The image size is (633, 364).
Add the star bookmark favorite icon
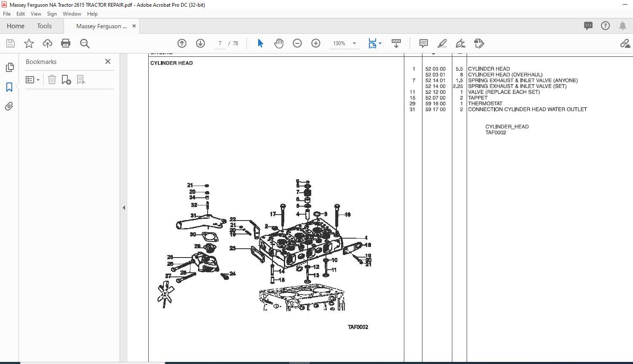click(29, 43)
